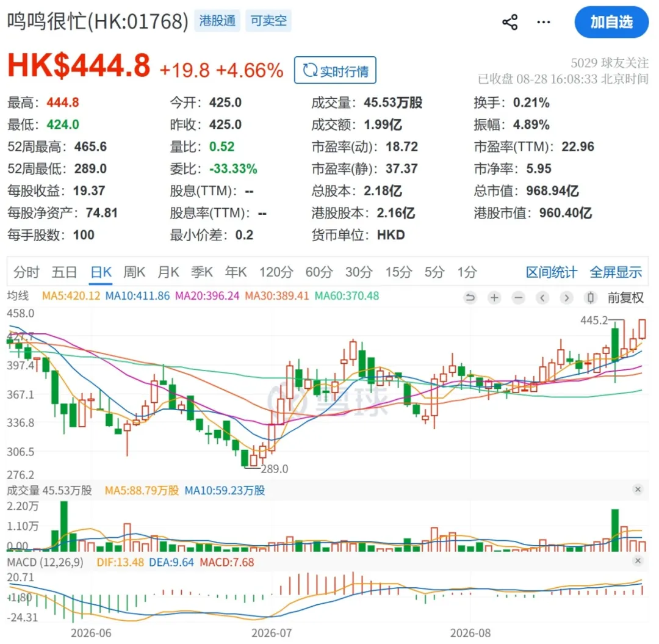Switch to 五日 chart tab
Viewport: 659px width, 644px height.
point(64,272)
